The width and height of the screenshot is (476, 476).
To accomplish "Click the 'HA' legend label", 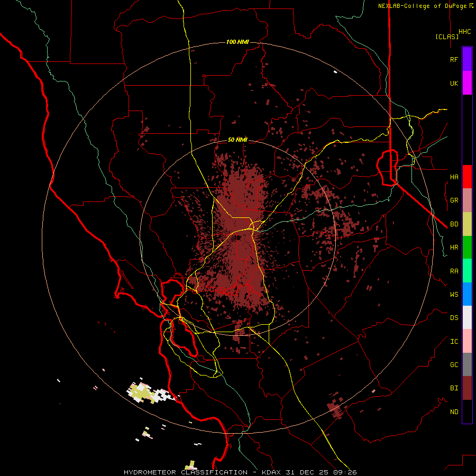I will [x=454, y=177].
